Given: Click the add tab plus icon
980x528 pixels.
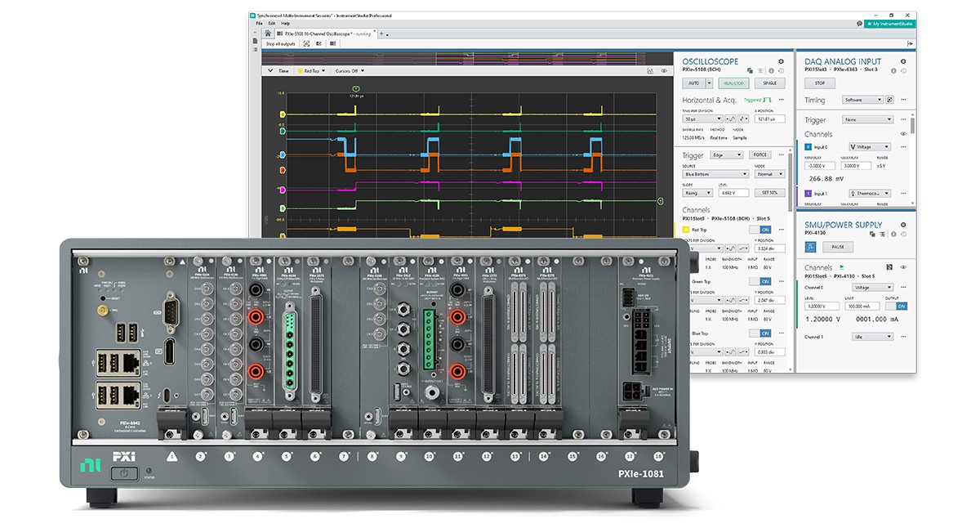Looking at the screenshot, I should point(381,34).
